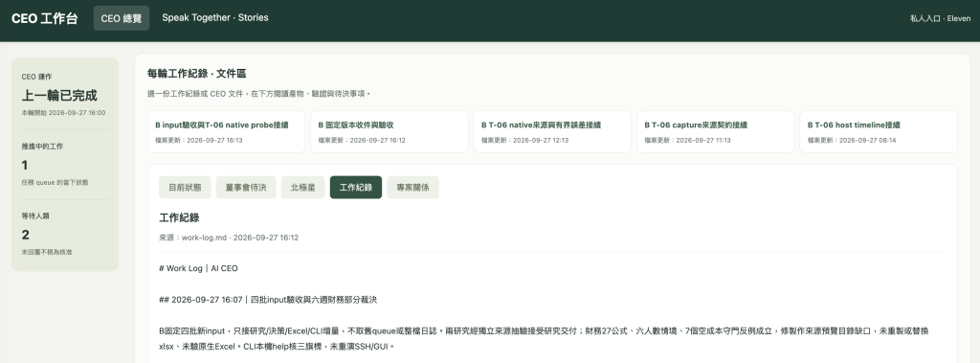The width and height of the screenshot is (980, 363).
Task: Open card B input驗收與T-06 native probe接續
Action: tap(226, 131)
